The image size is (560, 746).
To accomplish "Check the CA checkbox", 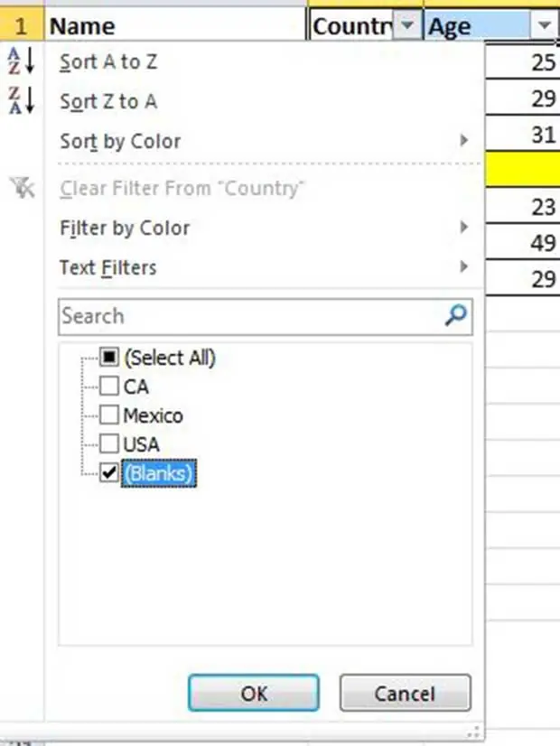I will coord(108,386).
